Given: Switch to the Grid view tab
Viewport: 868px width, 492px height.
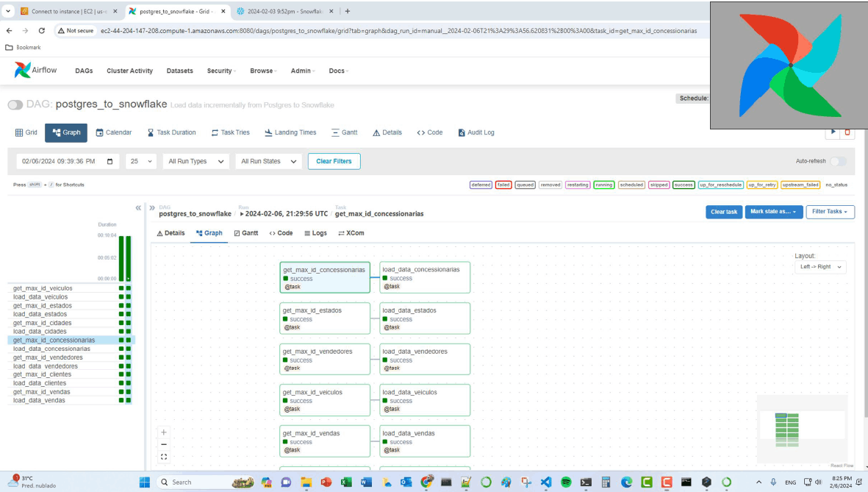Looking at the screenshot, I should 26,132.
